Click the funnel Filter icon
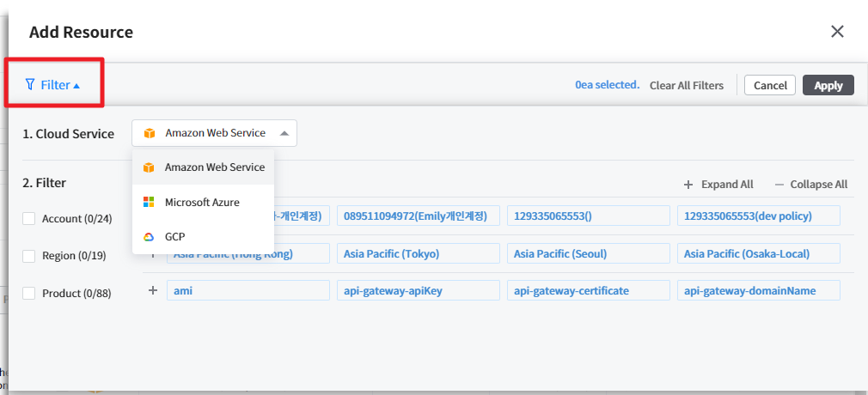868x395 pixels. pyautogui.click(x=30, y=85)
